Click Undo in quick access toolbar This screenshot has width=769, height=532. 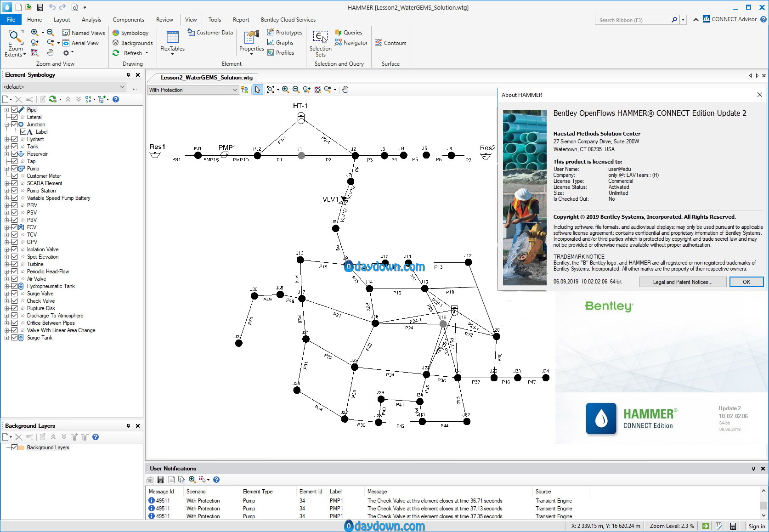[x=52, y=7]
